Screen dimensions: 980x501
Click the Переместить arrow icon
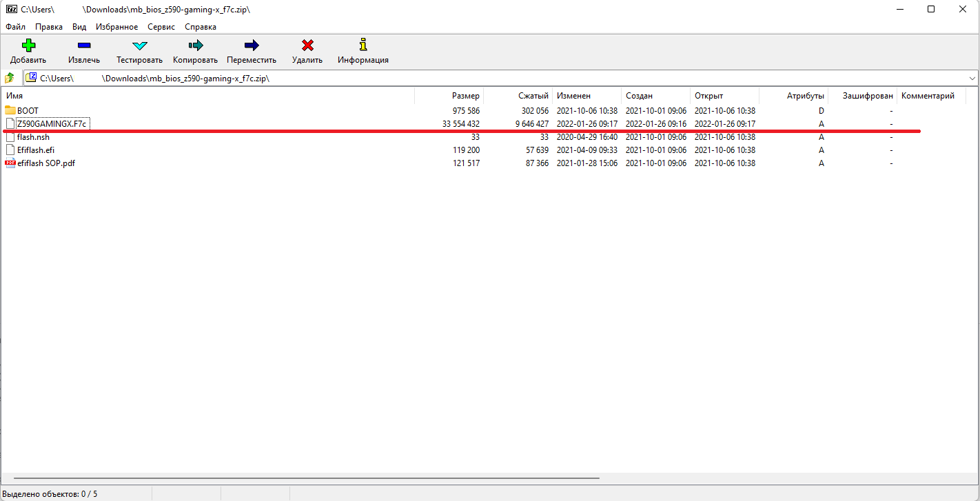(x=252, y=46)
